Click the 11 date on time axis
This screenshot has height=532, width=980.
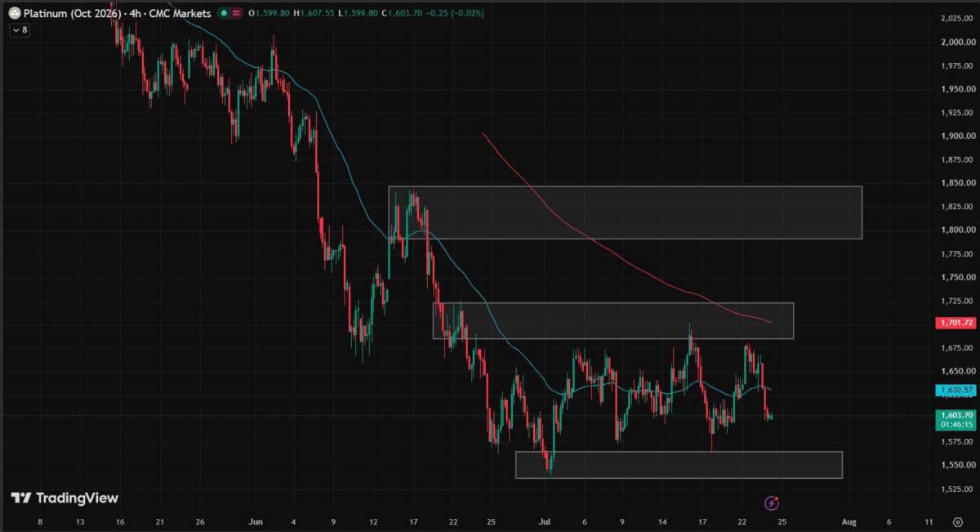(x=929, y=521)
